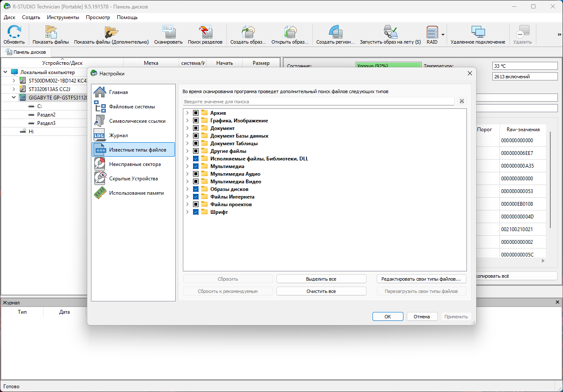Uncheck the Шрифт checkbox
The height and width of the screenshot is (392, 563).
point(196,212)
